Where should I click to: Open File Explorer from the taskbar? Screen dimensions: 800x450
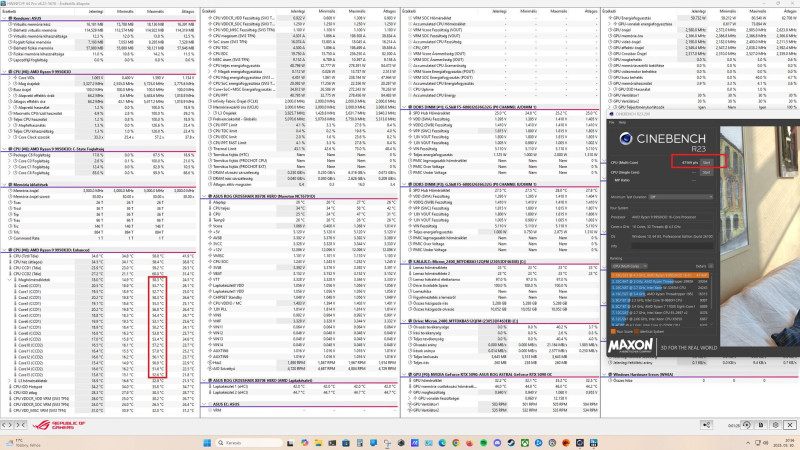pyautogui.click(x=318, y=443)
